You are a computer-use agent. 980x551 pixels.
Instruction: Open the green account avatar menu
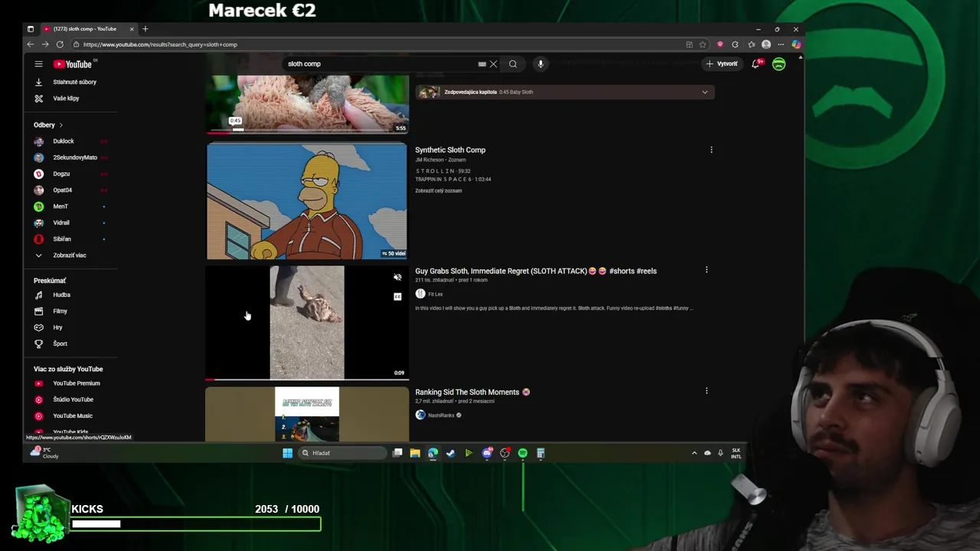click(779, 64)
